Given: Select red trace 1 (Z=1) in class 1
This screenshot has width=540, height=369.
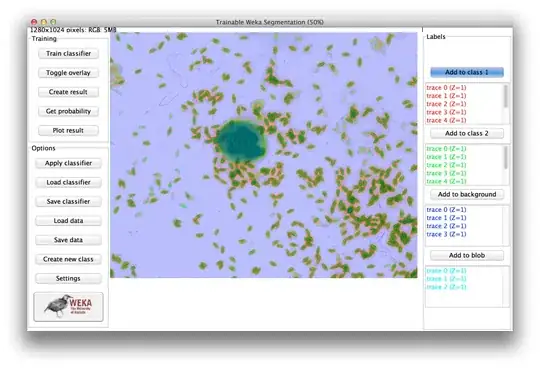Looking at the screenshot, I should pyautogui.click(x=446, y=96).
